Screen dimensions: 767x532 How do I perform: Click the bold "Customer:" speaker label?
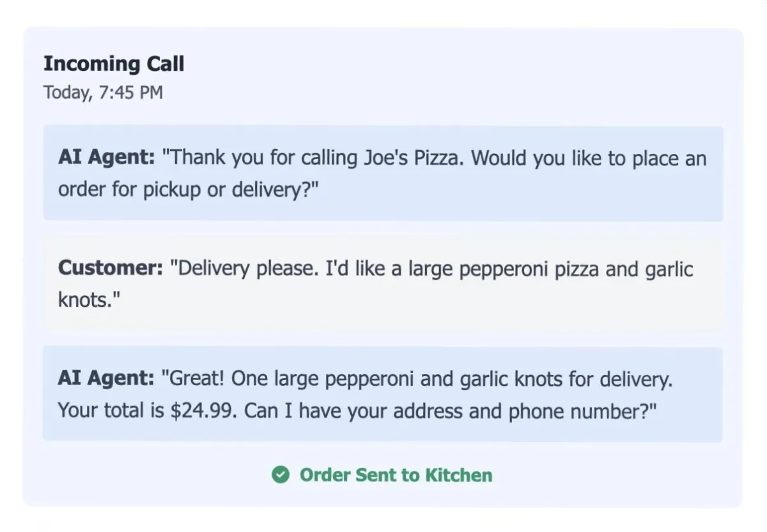coord(111,268)
